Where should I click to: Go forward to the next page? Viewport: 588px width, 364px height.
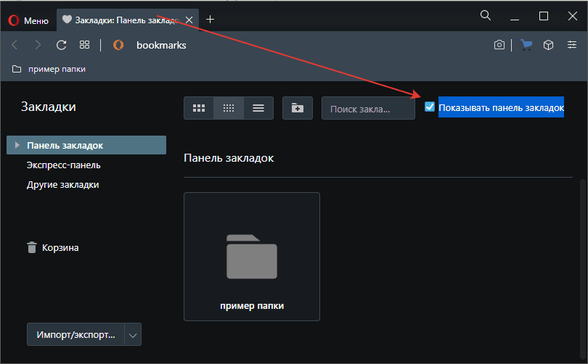coord(38,45)
